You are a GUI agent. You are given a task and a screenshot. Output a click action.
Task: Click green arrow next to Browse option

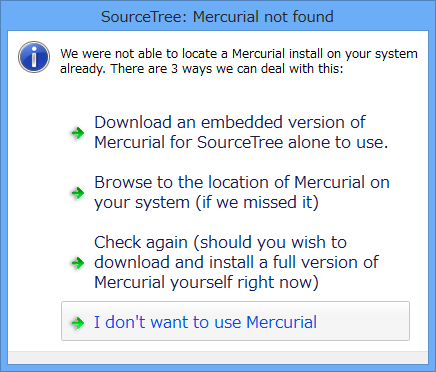click(78, 193)
